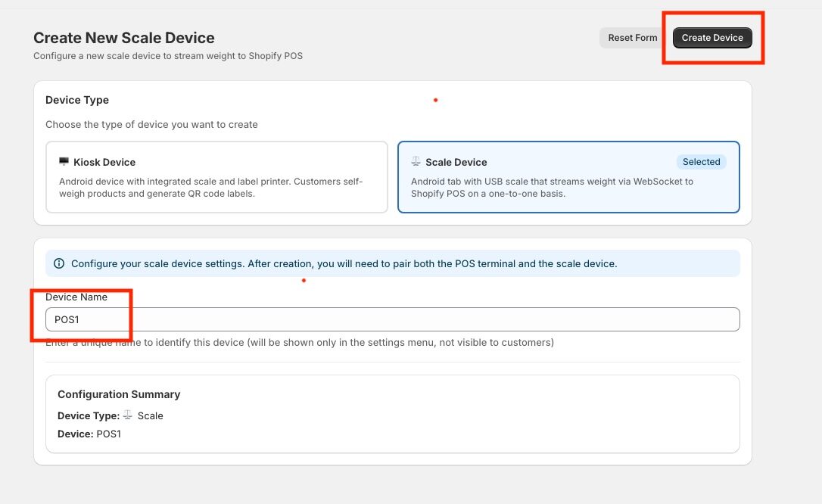Click the Device Name label
Image resolution: width=822 pixels, height=504 pixels.
click(76, 297)
